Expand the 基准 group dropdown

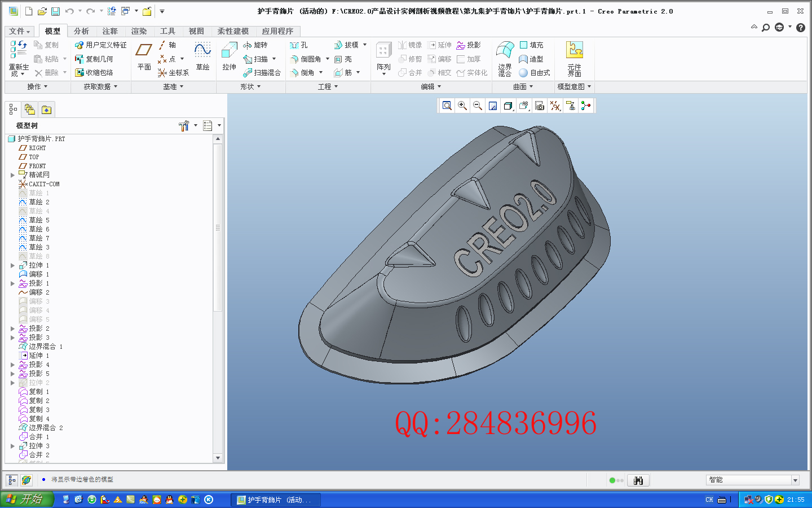[174, 87]
